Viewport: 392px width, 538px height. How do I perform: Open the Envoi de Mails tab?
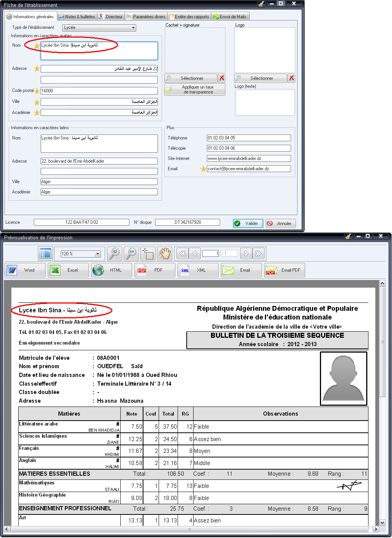(230, 17)
